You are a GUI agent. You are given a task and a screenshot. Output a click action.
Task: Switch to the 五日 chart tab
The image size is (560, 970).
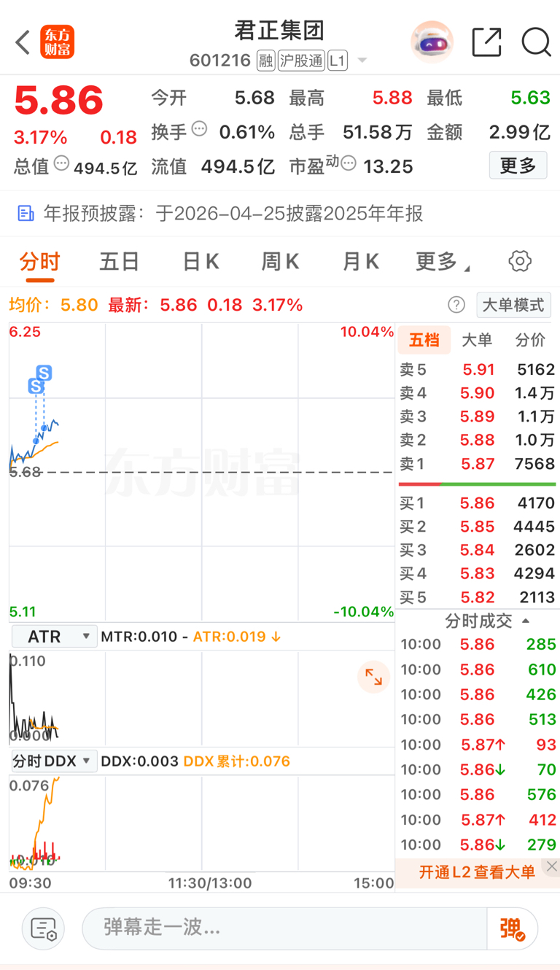point(119,261)
